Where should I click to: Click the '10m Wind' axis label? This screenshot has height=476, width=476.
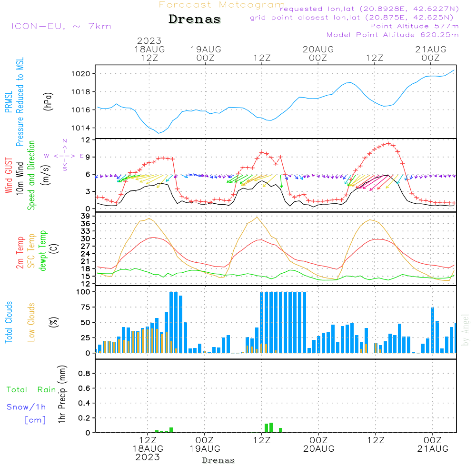point(20,178)
